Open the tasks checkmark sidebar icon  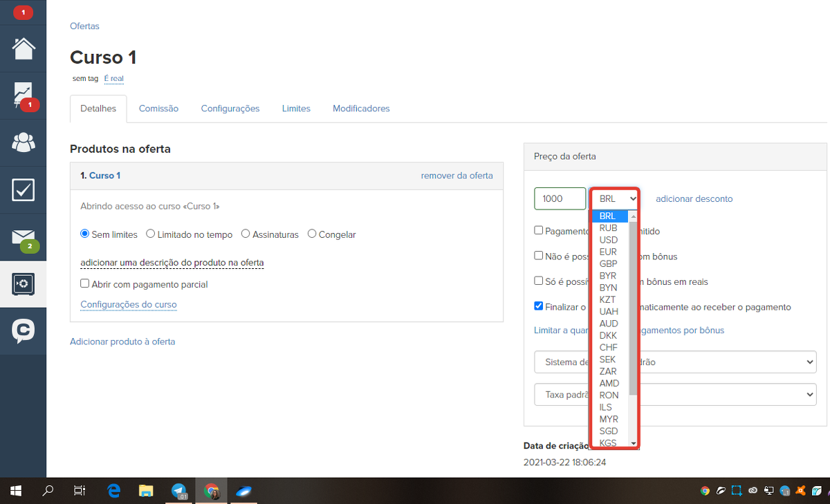tap(23, 189)
